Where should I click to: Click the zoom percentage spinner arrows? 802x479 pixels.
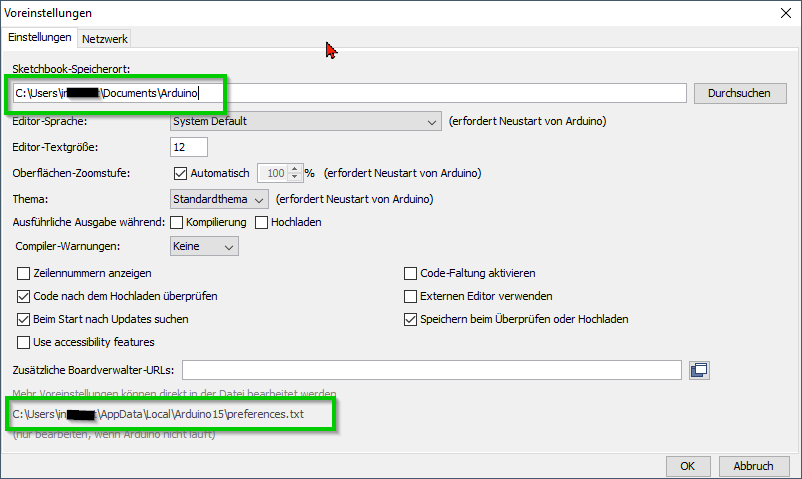[x=295, y=173]
